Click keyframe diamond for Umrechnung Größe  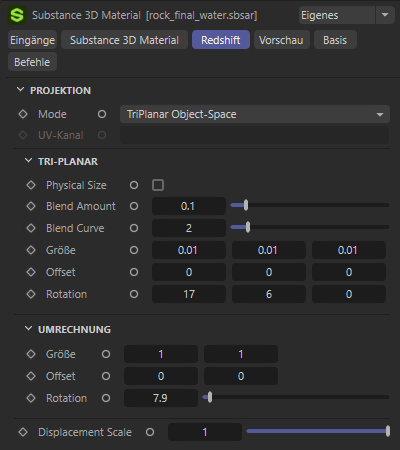coord(31,354)
